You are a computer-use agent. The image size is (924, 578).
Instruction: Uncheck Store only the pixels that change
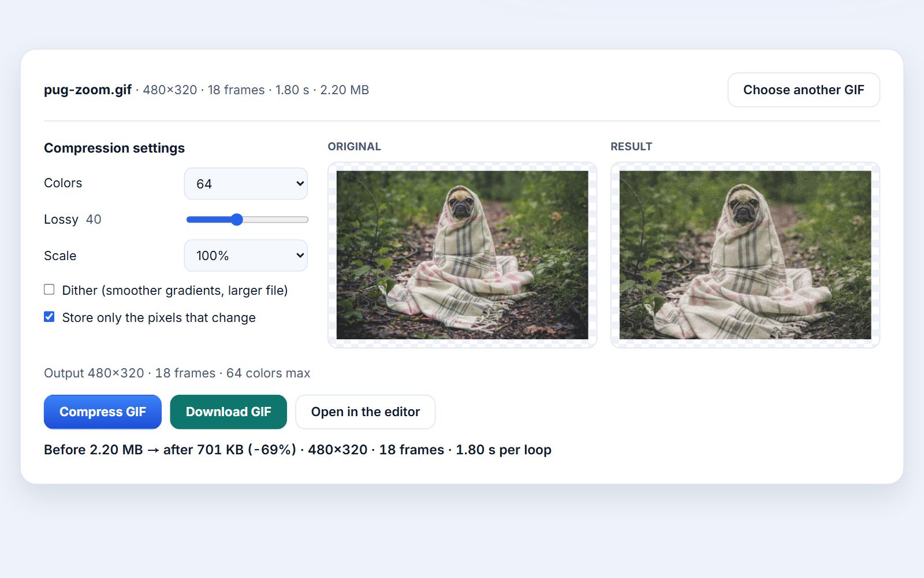pos(49,317)
